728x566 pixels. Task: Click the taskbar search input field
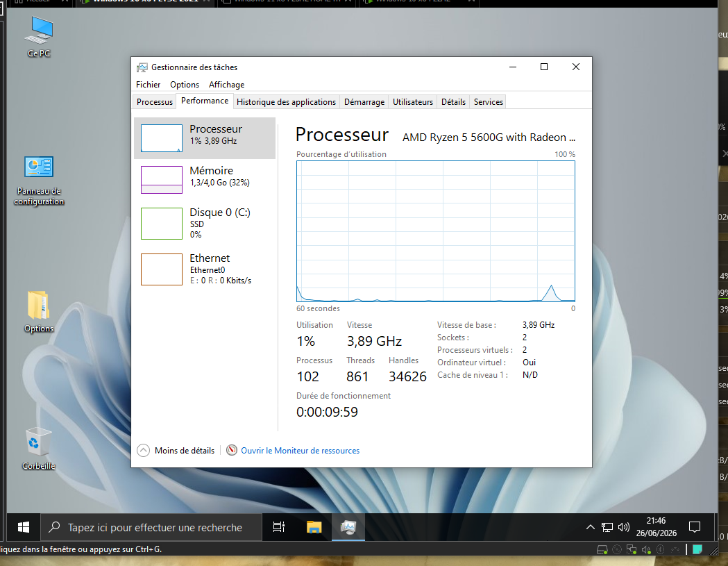(x=151, y=527)
